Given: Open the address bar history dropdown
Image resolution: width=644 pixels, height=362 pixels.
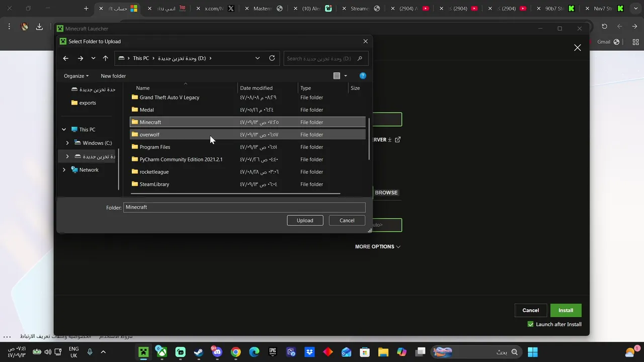Looking at the screenshot, I should click(x=258, y=58).
